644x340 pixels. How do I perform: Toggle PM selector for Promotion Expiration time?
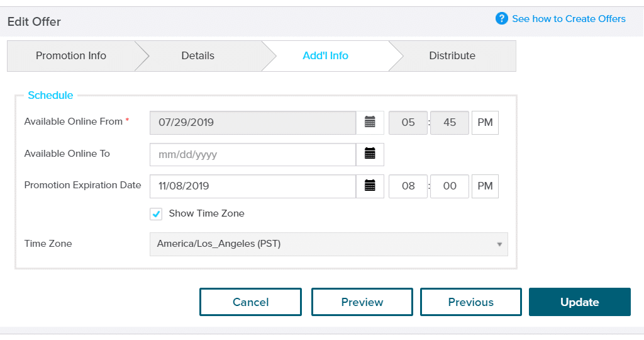point(485,186)
